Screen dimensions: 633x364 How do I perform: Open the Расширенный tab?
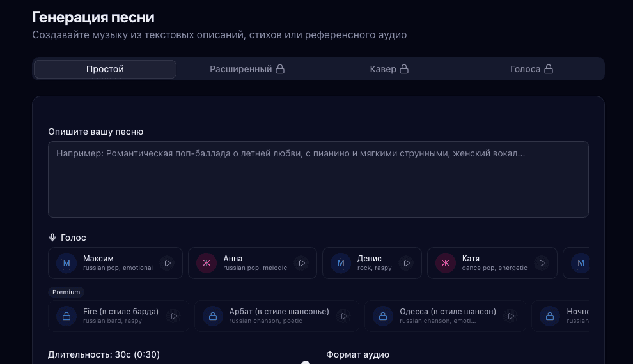pyautogui.click(x=247, y=69)
